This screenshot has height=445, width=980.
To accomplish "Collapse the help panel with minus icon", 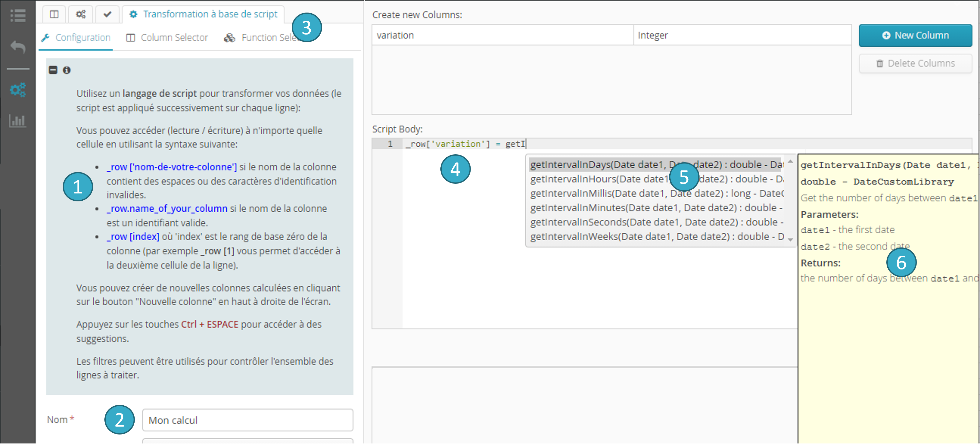I will (53, 70).
